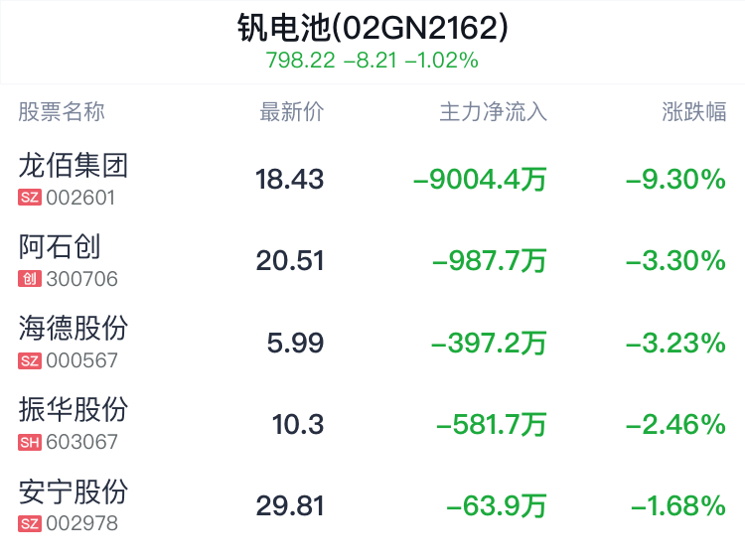Select the 海德股份 stock name

(74, 327)
